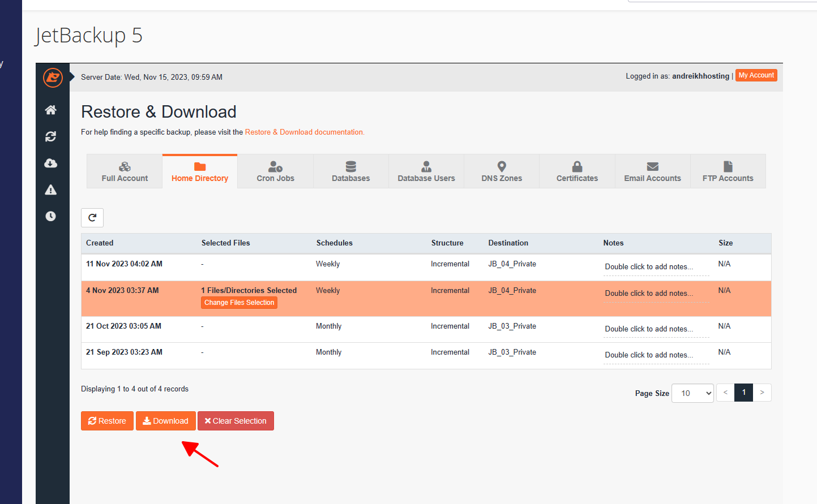Click Weekly schedule in 11 Nov row
Screen dimensions: 817x504
click(x=328, y=264)
